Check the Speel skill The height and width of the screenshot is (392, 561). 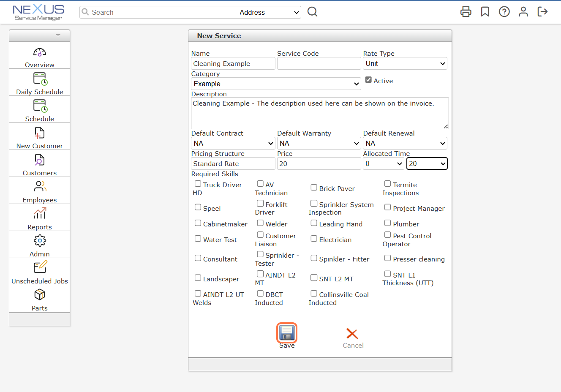pos(198,207)
